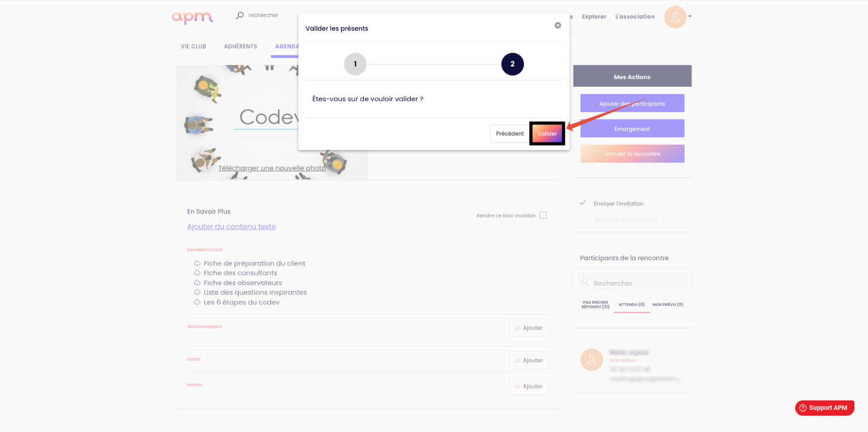868x432 pixels.
Task: Click the En Savoir Plus heading
Action: click(x=209, y=212)
